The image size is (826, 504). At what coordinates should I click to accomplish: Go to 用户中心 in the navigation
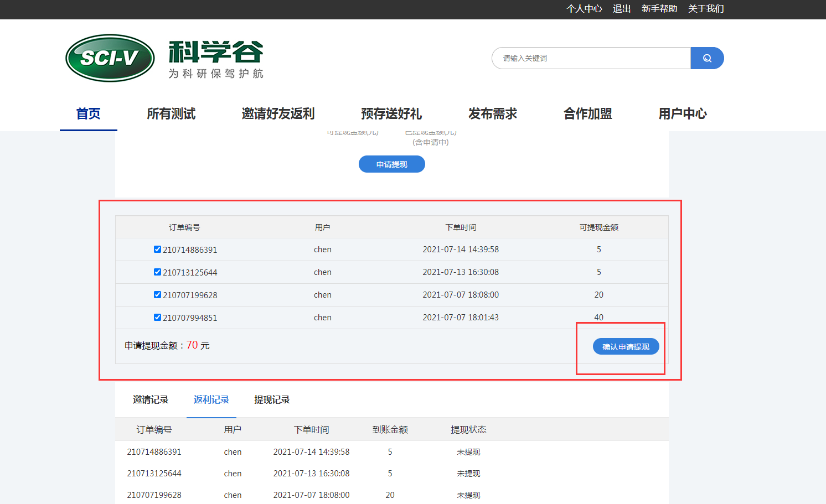[x=683, y=114]
